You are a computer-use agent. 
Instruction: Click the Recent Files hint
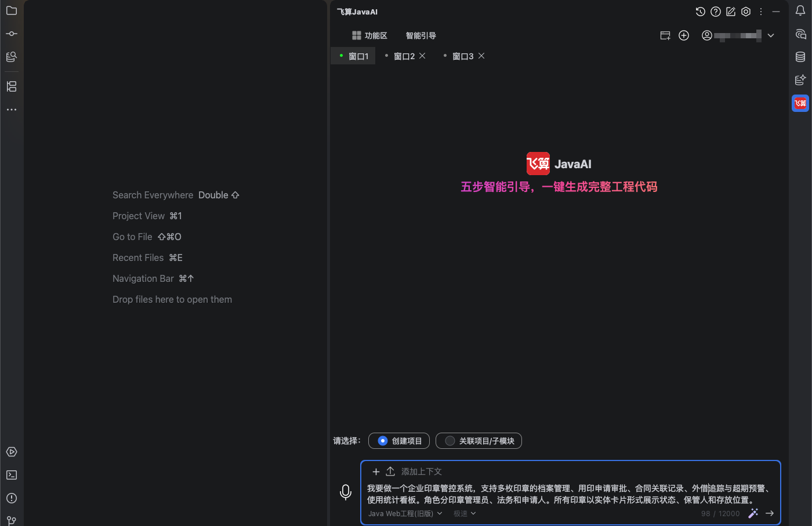coord(147,257)
